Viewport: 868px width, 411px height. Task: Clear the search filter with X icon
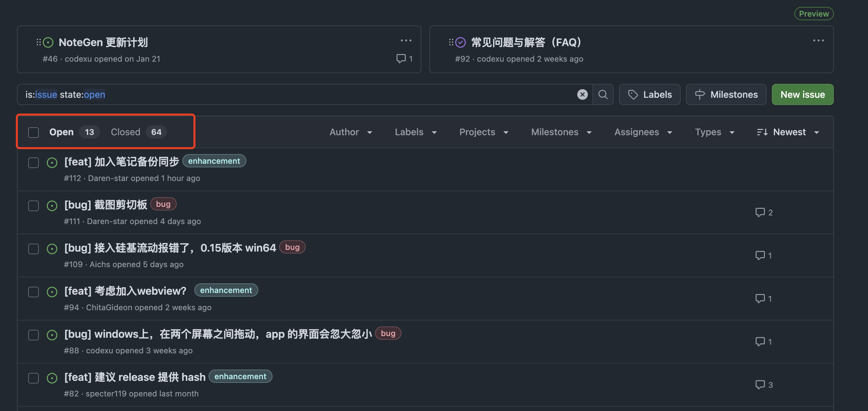tap(582, 94)
